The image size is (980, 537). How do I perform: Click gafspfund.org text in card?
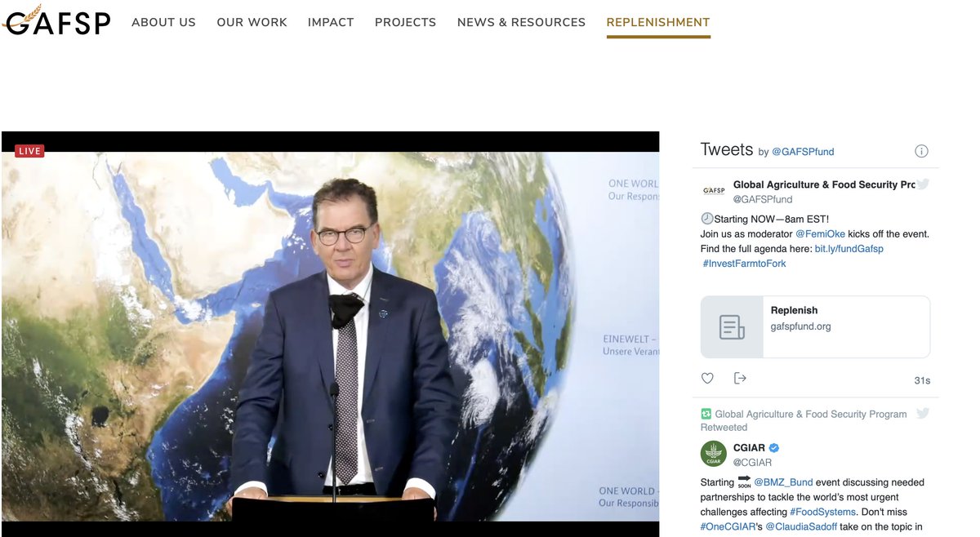(x=801, y=326)
